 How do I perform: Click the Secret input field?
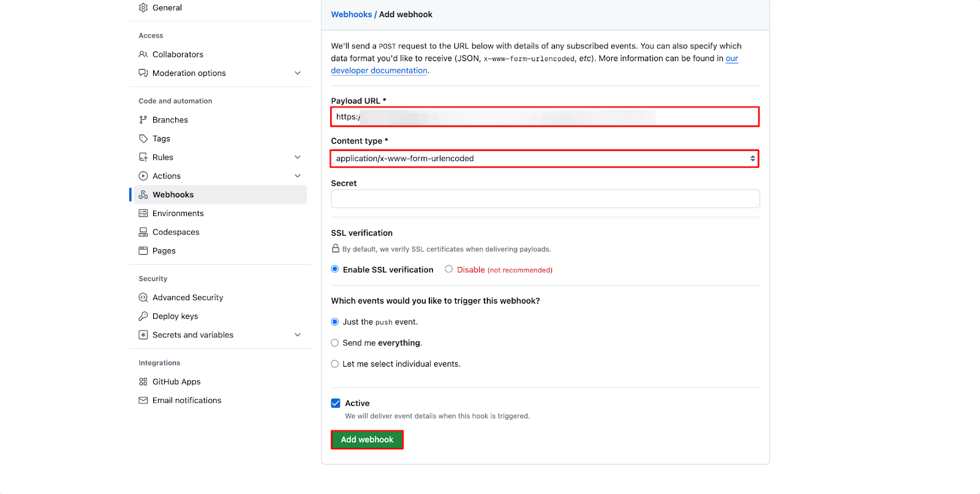coord(545,199)
